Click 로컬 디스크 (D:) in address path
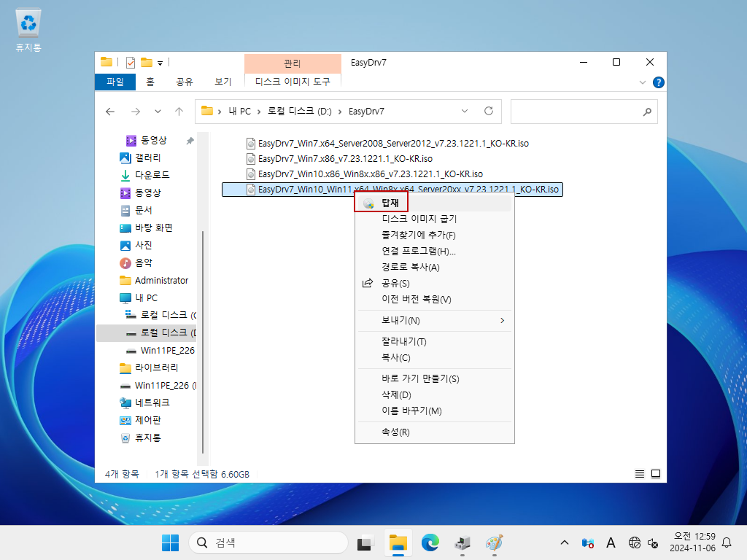The width and height of the screenshot is (747, 560). pyautogui.click(x=300, y=112)
